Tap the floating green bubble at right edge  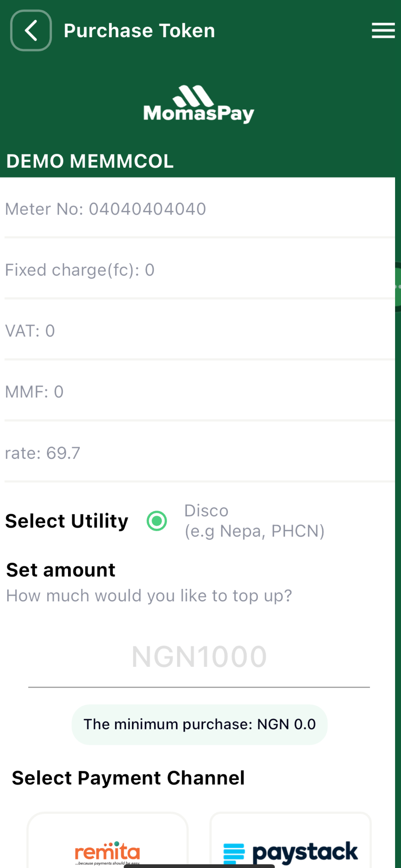(x=398, y=287)
